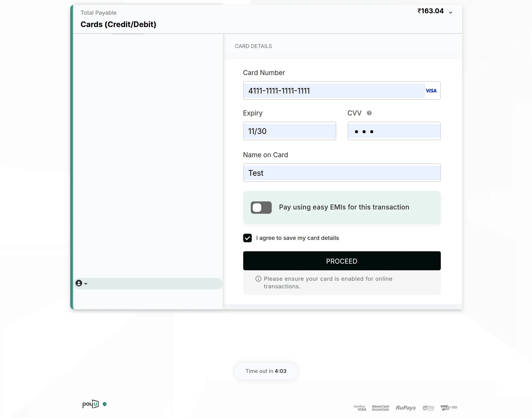Viewport: 532px width, 418px height.
Task: Focus the Card Number input field
Action: [x=334, y=90]
